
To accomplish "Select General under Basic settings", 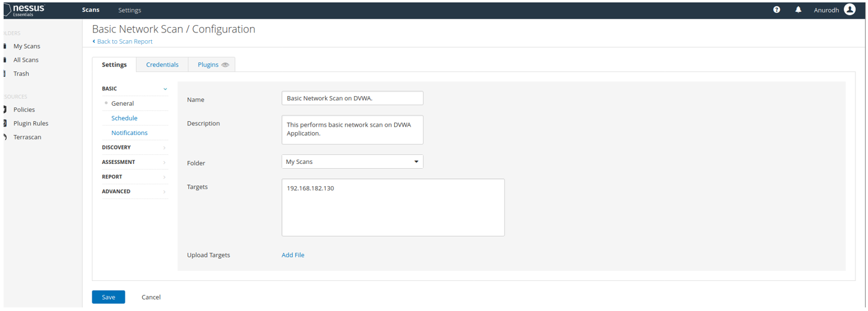I will click(122, 103).
